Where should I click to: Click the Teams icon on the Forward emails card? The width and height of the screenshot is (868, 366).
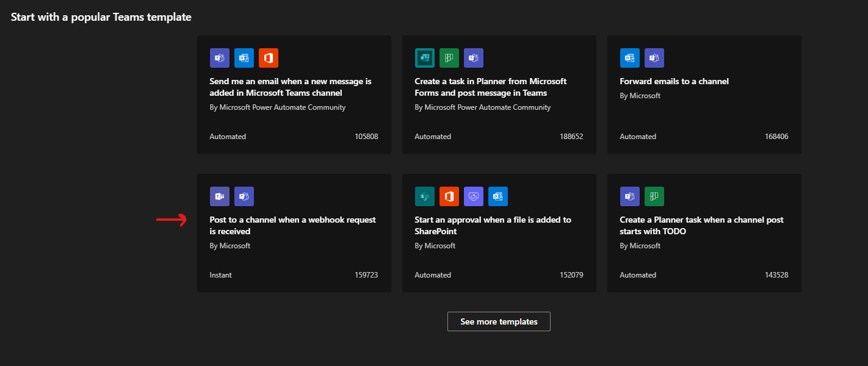(654, 58)
